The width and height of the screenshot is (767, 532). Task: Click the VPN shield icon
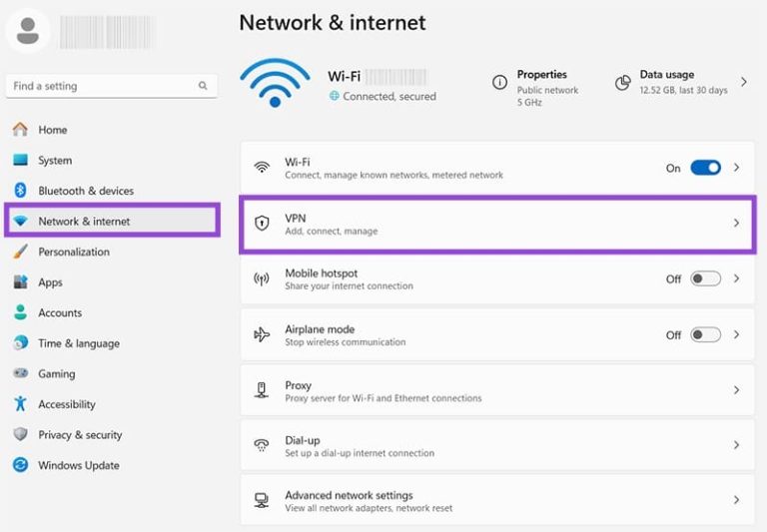pos(262,224)
